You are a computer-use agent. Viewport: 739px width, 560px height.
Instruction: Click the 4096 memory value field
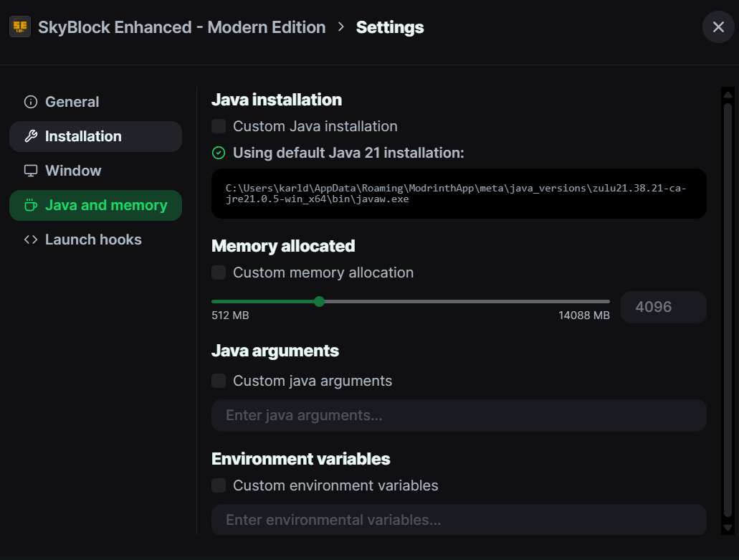coord(664,308)
